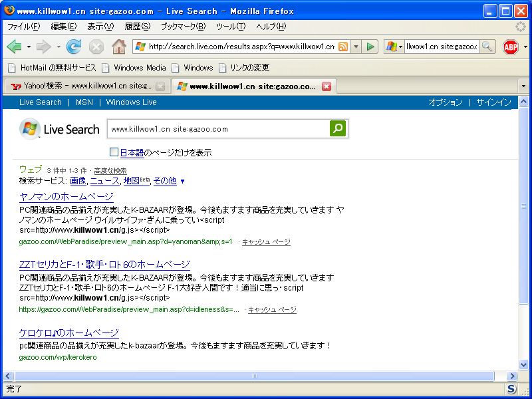Open キャッシュ ページ for yanoman result
532x399 pixels.
pos(266,241)
